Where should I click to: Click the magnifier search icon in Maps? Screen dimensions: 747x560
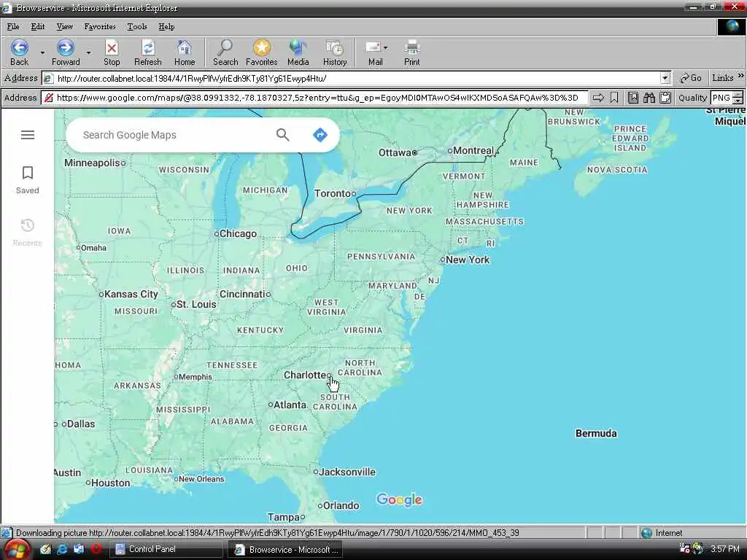coord(283,135)
